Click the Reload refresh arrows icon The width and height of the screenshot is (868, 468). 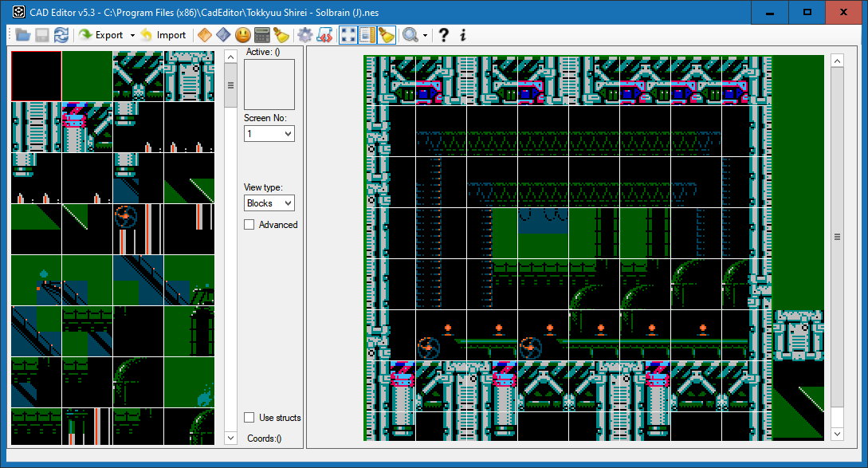coord(61,35)
